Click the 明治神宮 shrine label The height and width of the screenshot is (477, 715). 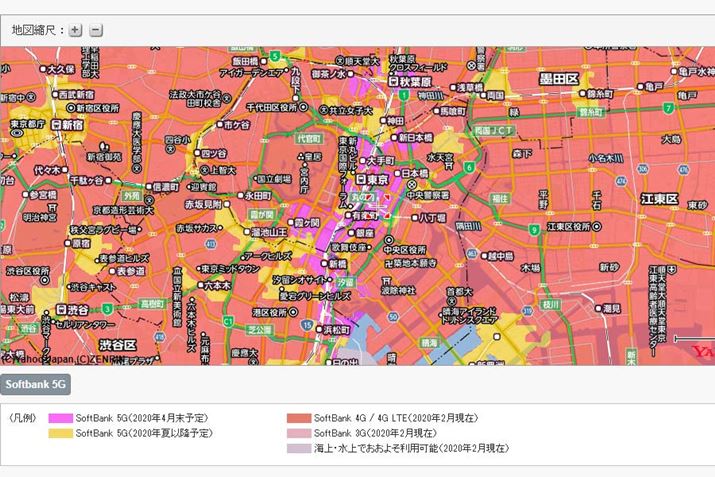[40, 217]
